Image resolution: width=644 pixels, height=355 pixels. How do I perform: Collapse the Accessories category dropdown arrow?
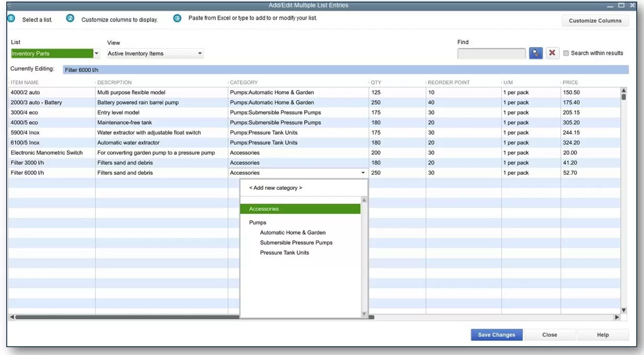363,173
